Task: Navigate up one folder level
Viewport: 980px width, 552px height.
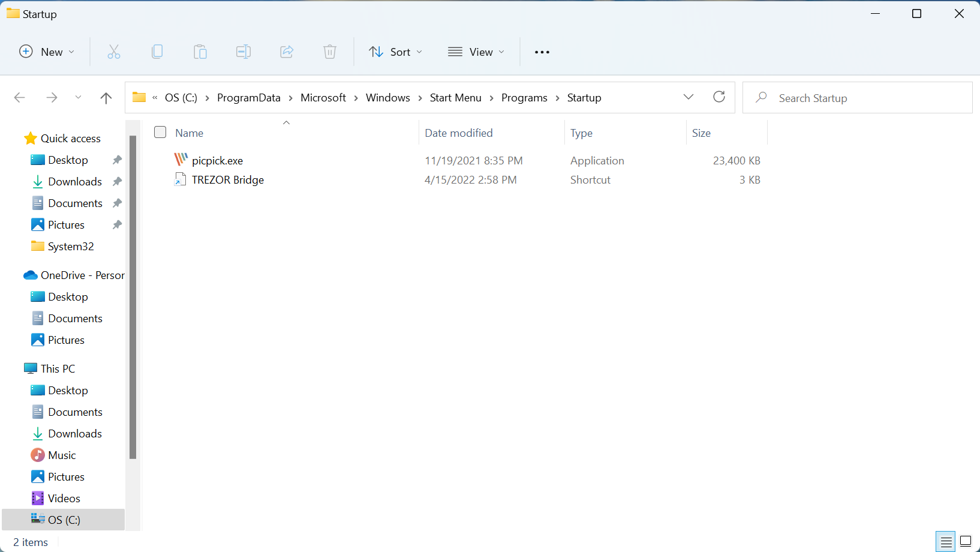Action: (106, 97)
